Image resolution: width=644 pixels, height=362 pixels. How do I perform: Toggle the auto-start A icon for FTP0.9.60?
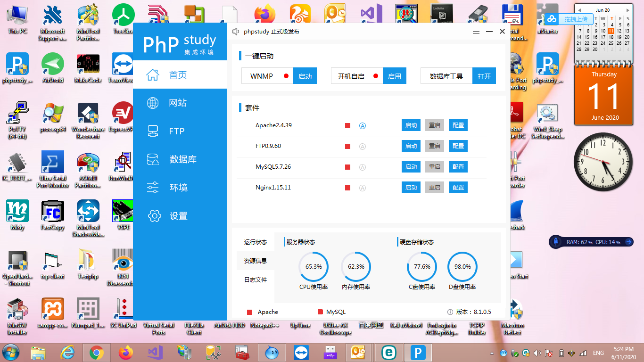pyautogui.click(x=363, y=147)
